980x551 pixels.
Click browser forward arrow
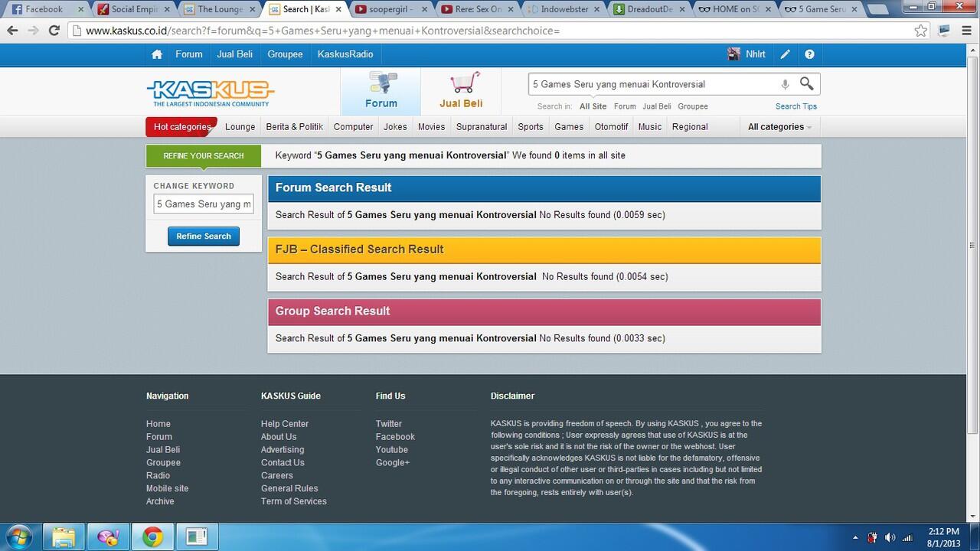coord(33,31)
